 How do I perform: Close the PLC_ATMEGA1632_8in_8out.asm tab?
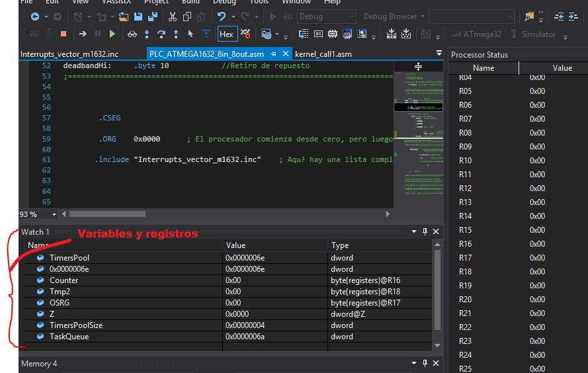pos(286,54)
